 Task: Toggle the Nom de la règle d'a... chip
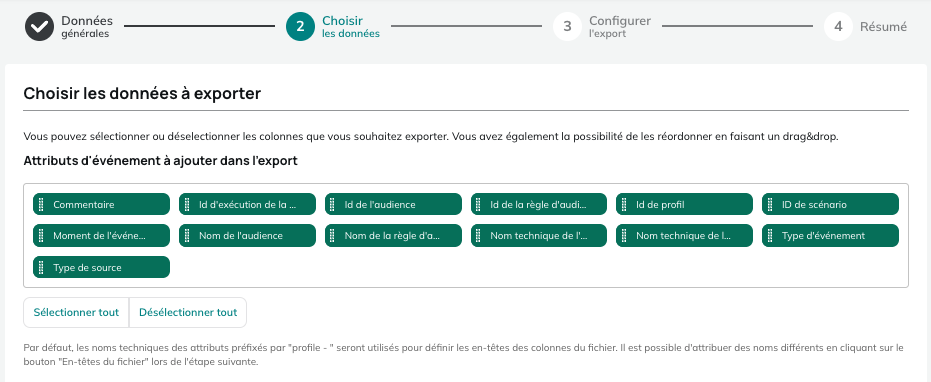click(x=393, y=235)
